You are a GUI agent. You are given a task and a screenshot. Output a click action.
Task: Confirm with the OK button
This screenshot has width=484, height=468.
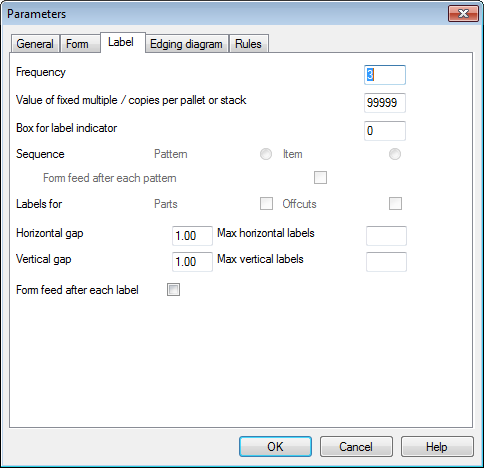(x=275, y=447)
